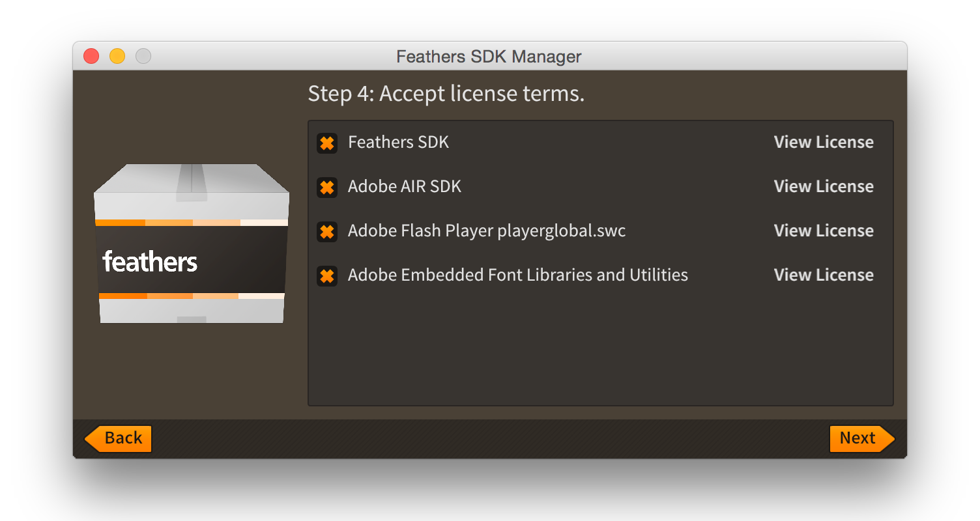Screen dimensions: 980x521
Task: Close the Feathers SDK Manager window
Action: [x=91, y=56]
